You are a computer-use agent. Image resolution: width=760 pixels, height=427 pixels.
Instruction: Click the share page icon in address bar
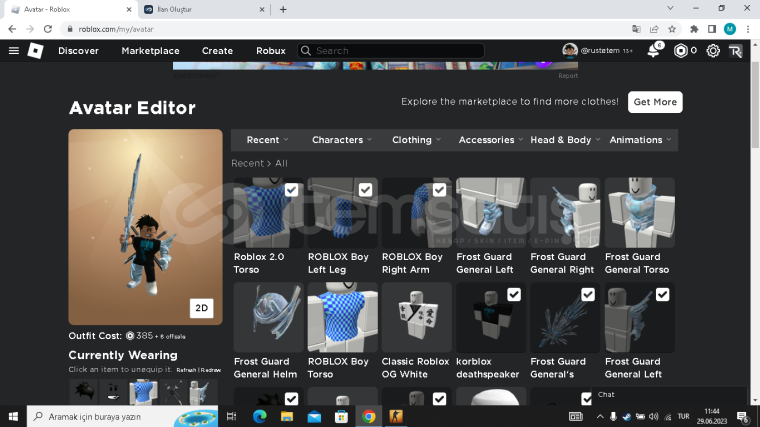point(654,29)
